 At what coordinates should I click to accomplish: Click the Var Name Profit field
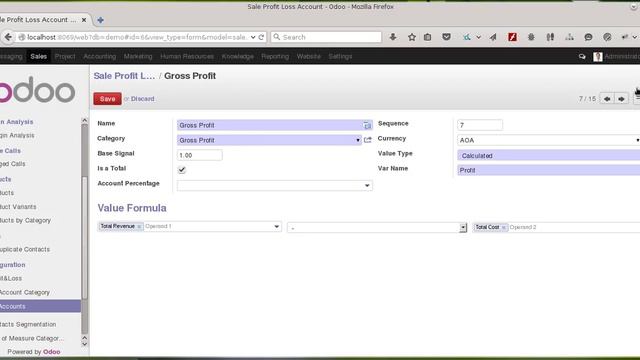tap(549, 170)
